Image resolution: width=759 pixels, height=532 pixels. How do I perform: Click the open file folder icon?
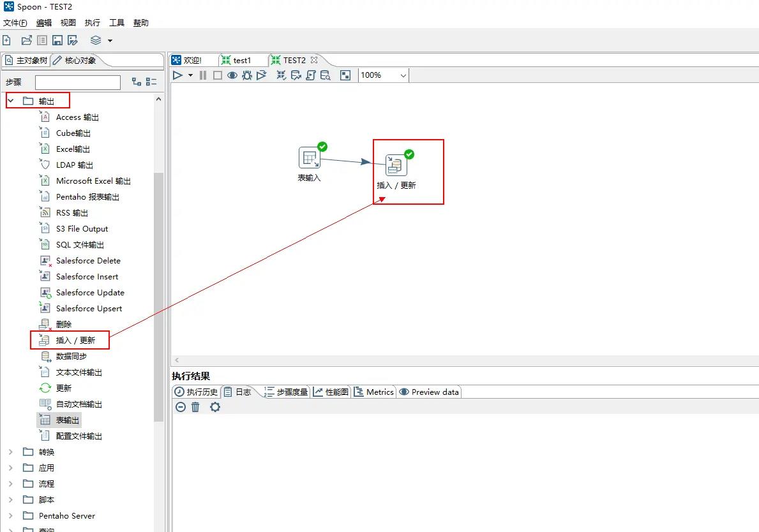tap(26, 40)
